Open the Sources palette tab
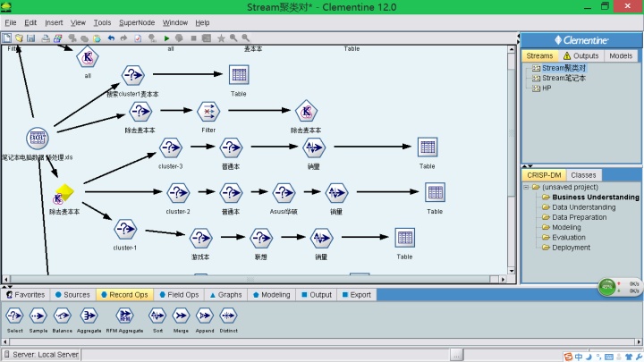This screenshot has width=644, height=362. [72, 295]
